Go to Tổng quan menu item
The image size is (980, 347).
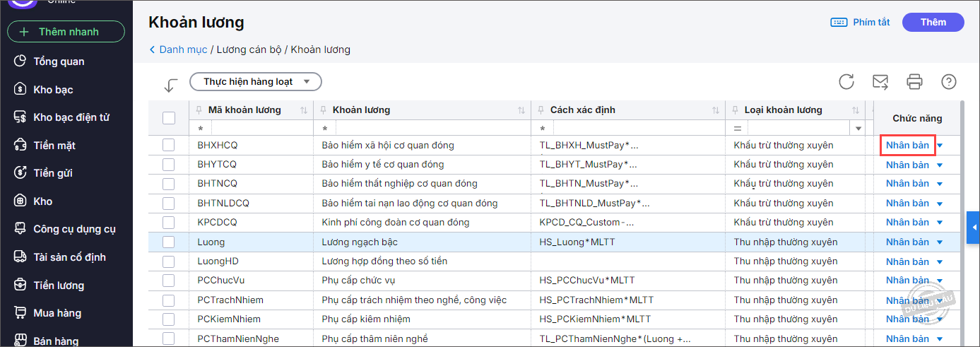[59, 61]
